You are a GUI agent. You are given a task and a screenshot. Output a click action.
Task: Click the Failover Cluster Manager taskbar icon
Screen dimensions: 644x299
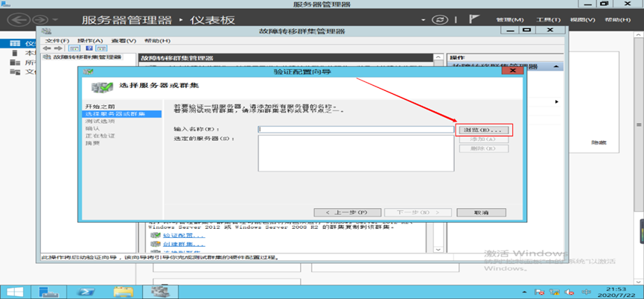click(159, 292)
